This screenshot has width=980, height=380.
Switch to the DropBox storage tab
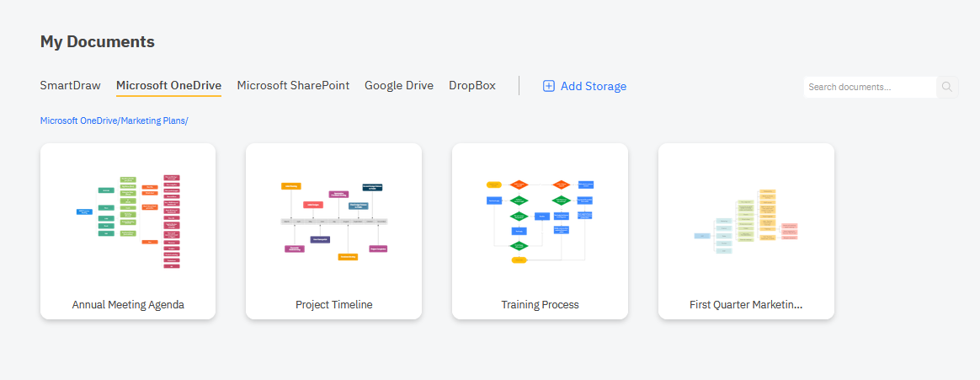[472, 85]
